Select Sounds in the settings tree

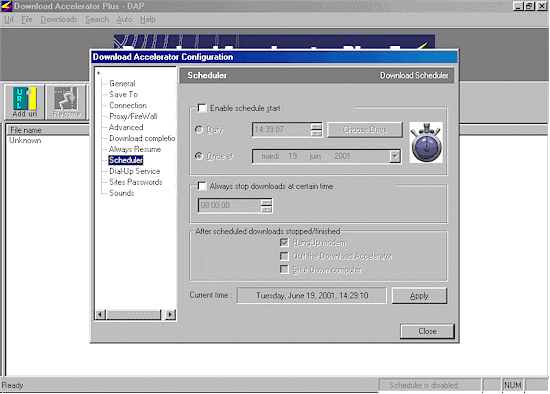(121, 193)
